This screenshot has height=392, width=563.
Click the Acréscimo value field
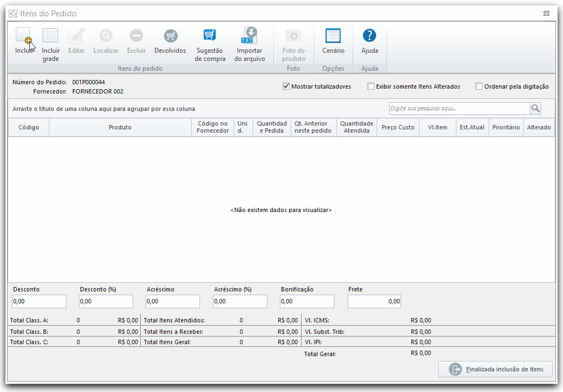tap(173, 301)
